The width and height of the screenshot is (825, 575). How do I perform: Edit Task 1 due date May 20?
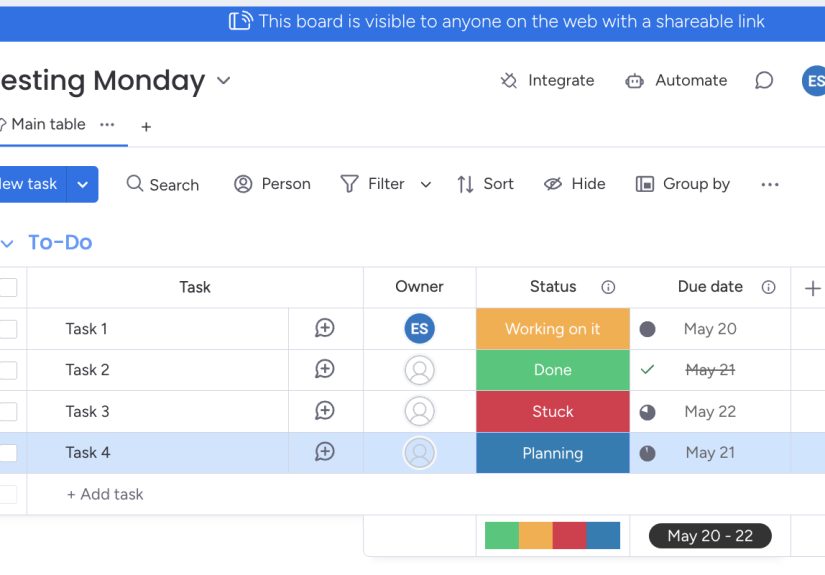[710, 329]
